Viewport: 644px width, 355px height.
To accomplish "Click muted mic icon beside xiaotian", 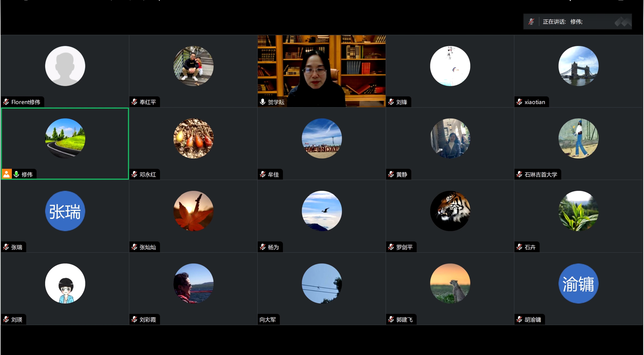I will point(519,102).
